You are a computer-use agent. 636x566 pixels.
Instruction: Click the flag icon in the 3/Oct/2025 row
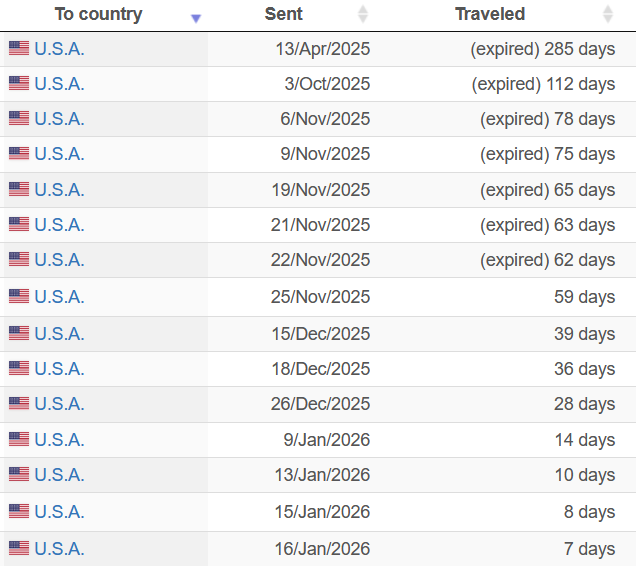point(19,84)
